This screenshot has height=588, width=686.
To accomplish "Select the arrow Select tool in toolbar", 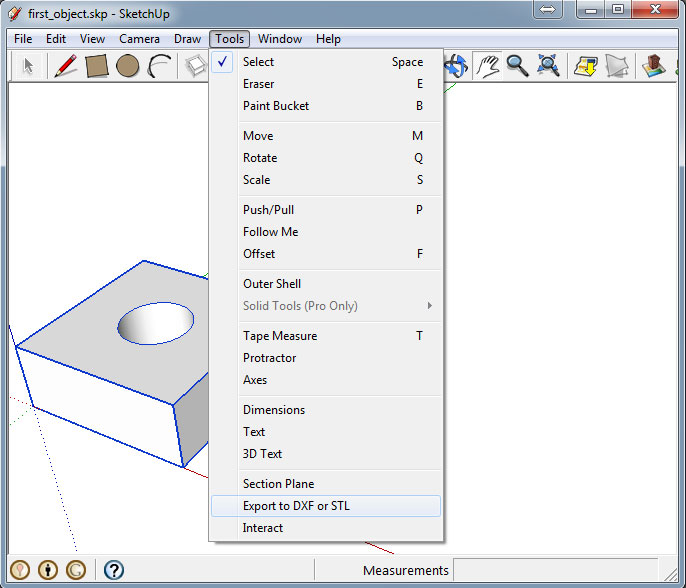I will coord(28,66).
